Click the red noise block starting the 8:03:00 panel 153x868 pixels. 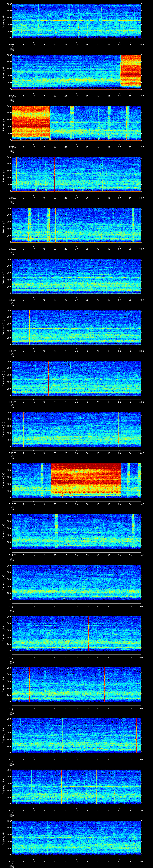point(31,121)
